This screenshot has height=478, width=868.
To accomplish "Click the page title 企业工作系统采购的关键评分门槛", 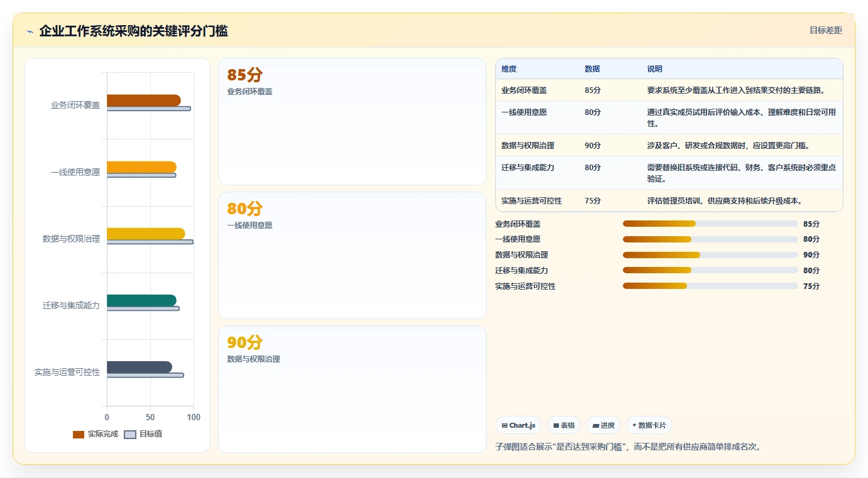I will click(133, 31).
